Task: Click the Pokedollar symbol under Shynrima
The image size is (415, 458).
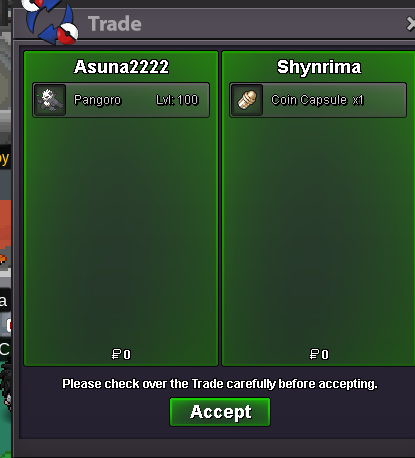Action: tap(314, 354)
